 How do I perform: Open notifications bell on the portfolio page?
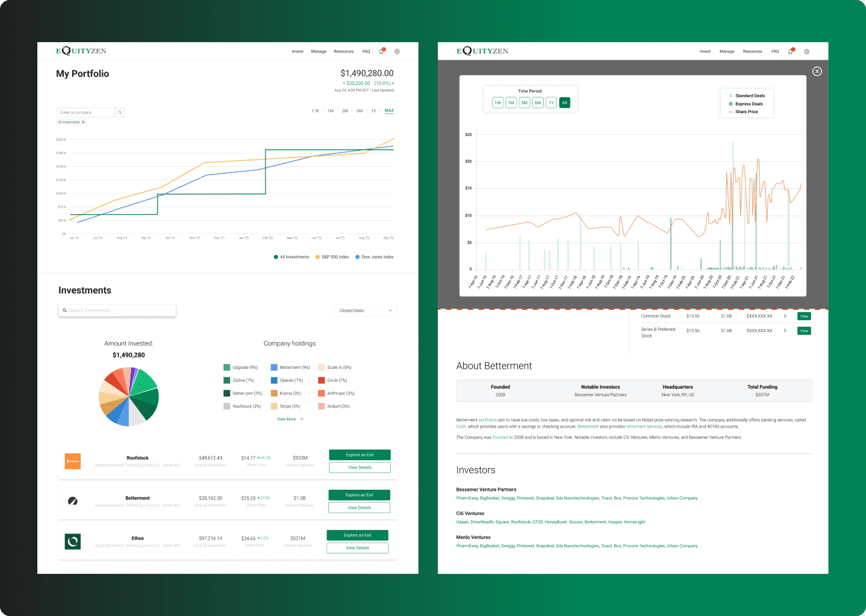tap(381, 51)
